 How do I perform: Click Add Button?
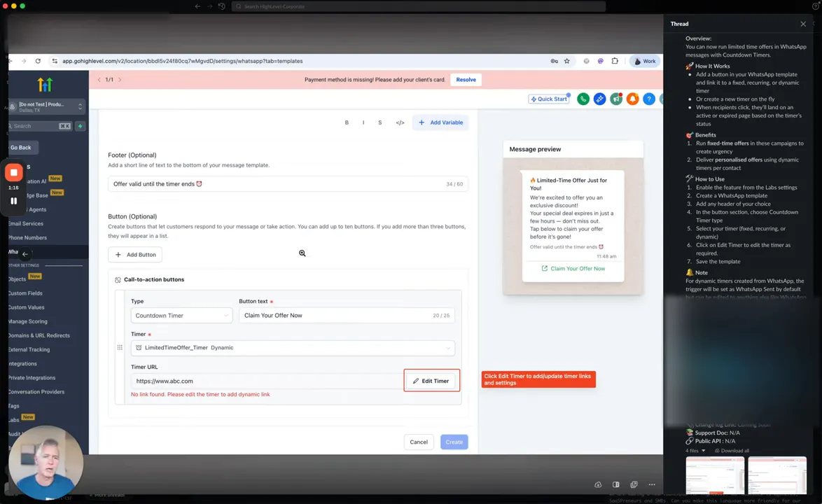[x=135, y=255]
